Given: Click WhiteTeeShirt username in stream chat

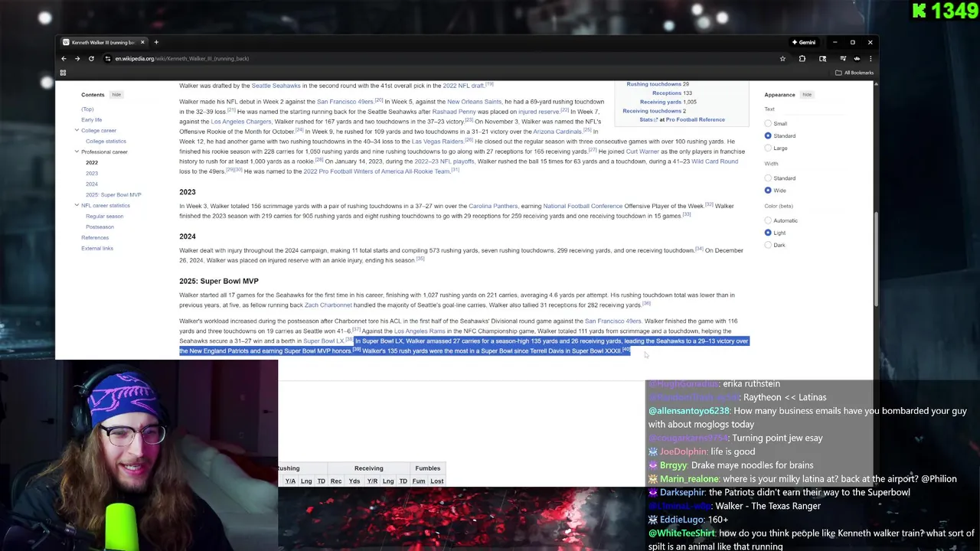Looking at the screenshot, I should click(681, 533).
